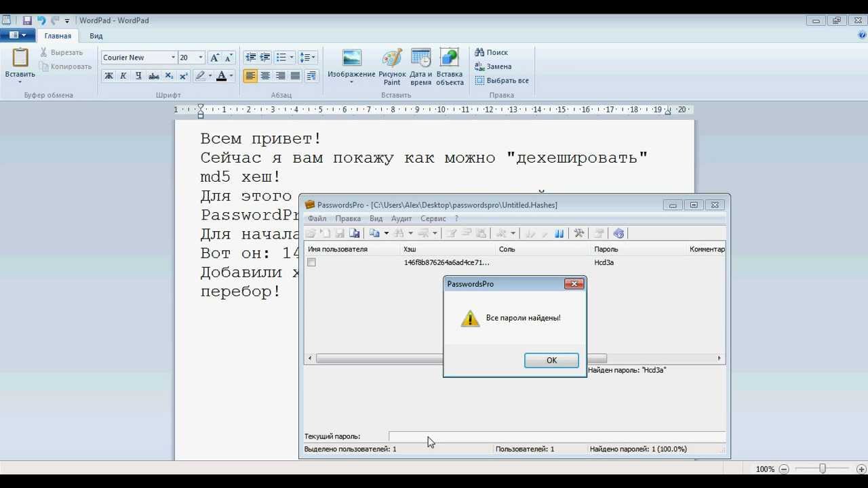Image resolution: width=868 pixels, height=488 pixels.
Task: Shrink font size with the small A icon
Action: click(x=228, y=58)
